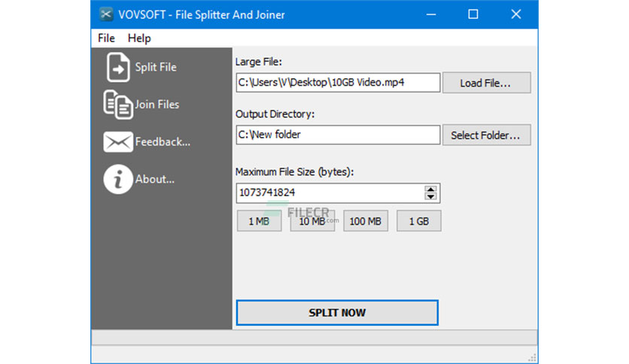Maximize the VOVSOFT window

[473, 14]
